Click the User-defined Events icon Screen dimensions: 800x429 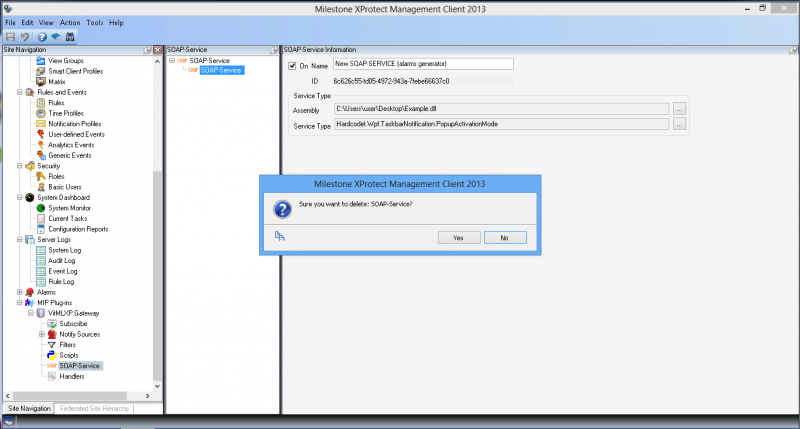click(41, 134)
